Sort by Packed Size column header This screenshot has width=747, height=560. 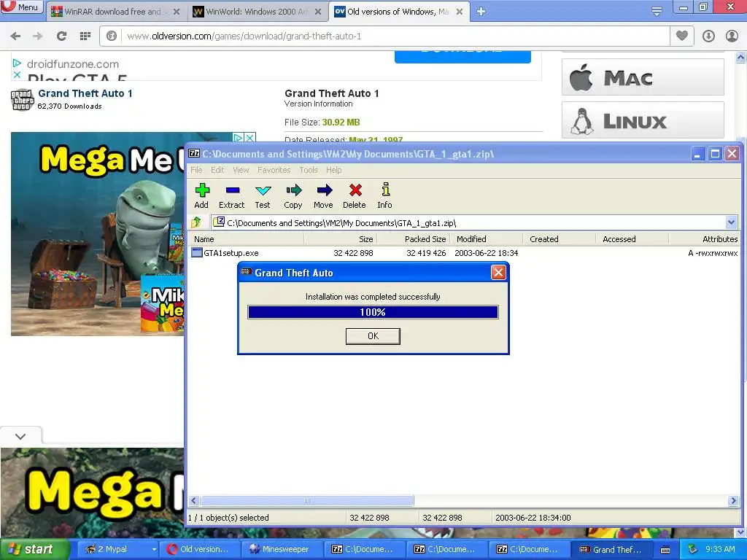pyautogui.click(x=413, y=239)
